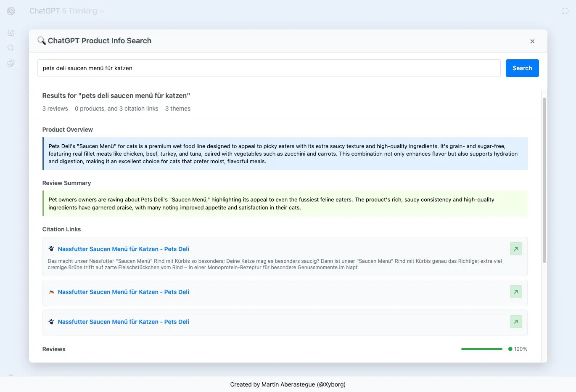Click the temporary chat dashed circle icon
The image size is (576, 392).
coord(565,11)
